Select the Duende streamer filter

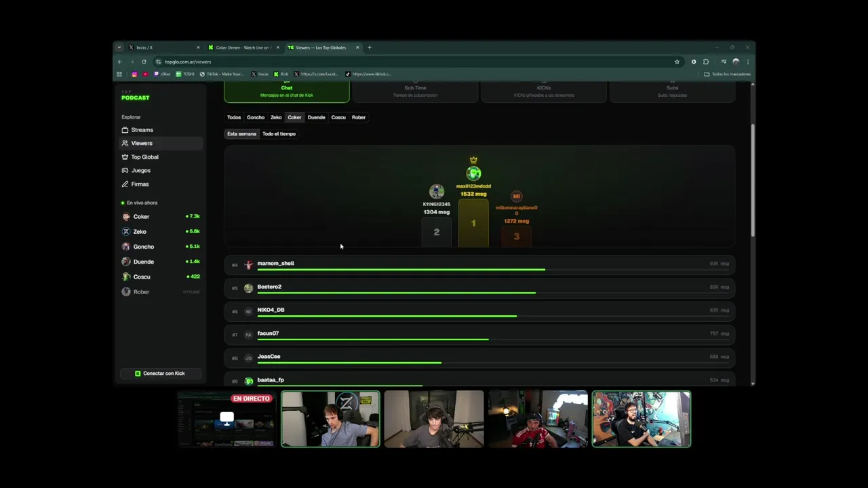316,117
